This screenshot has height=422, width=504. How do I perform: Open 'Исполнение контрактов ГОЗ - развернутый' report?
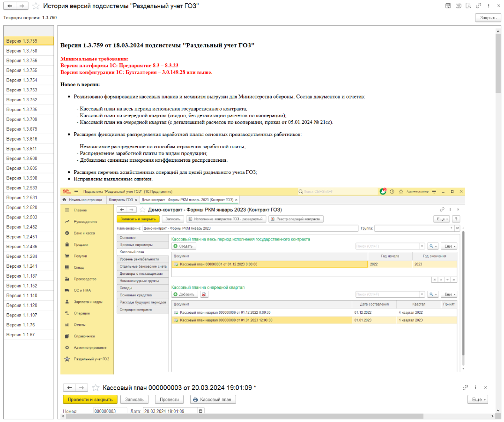click(x=226, y=219)
